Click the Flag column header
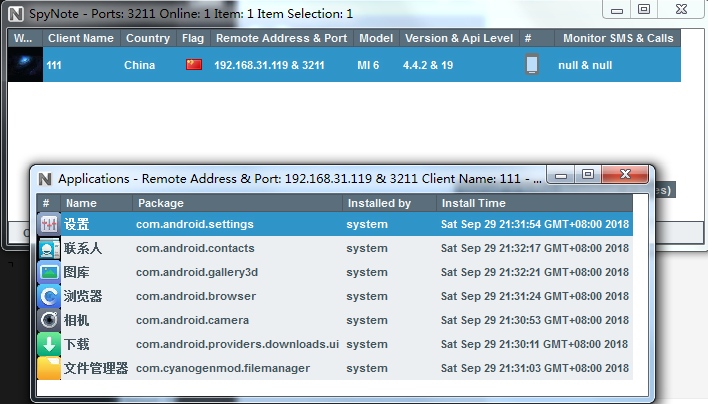The height and width of the screenshot is (404, 708). point(193,38)
